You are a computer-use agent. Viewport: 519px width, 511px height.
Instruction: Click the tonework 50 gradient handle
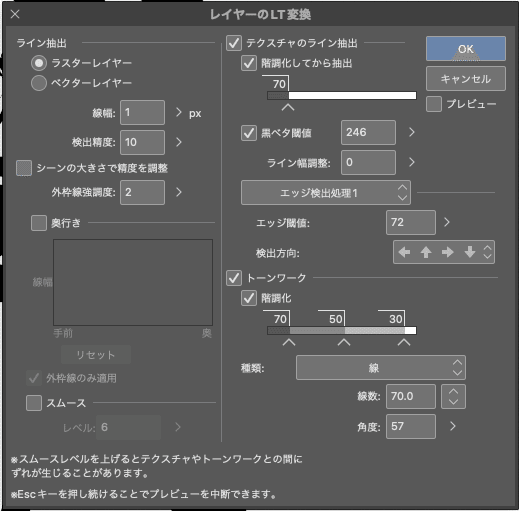click(344, 342)
